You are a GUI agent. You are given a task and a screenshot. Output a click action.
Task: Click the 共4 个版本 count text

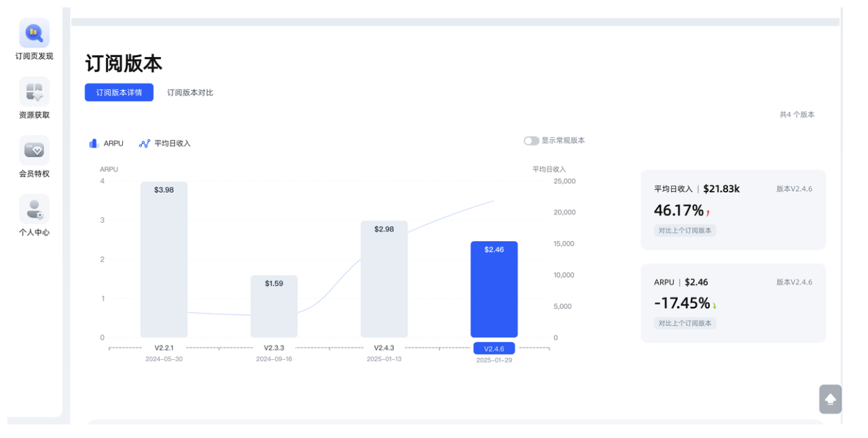pyautogui.click(x=797, y=115)
